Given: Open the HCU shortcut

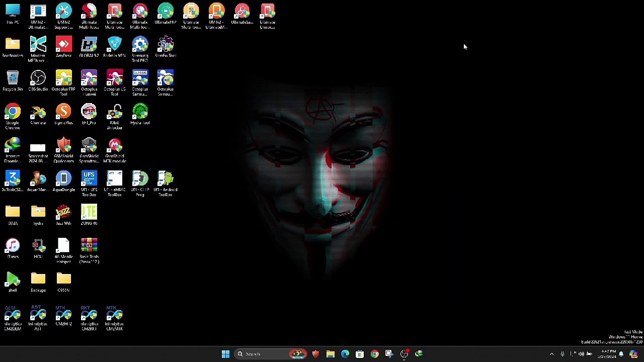Looking at the screenshot, I should [38, 249].
